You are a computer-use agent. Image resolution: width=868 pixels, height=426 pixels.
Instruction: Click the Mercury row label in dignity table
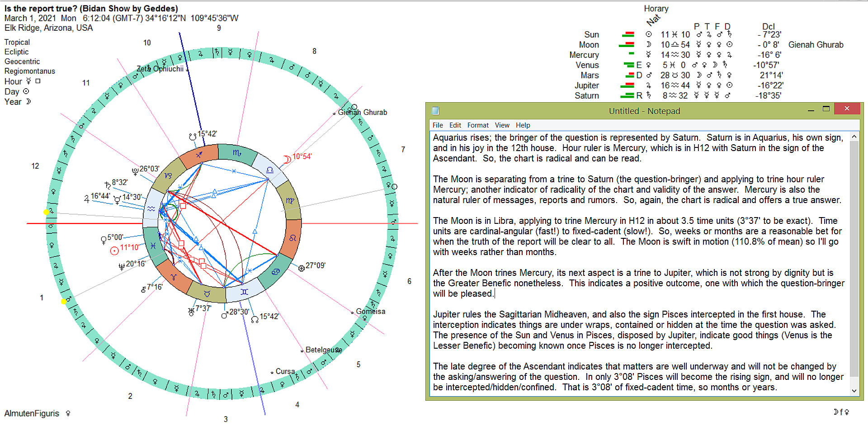click(584, 55)
